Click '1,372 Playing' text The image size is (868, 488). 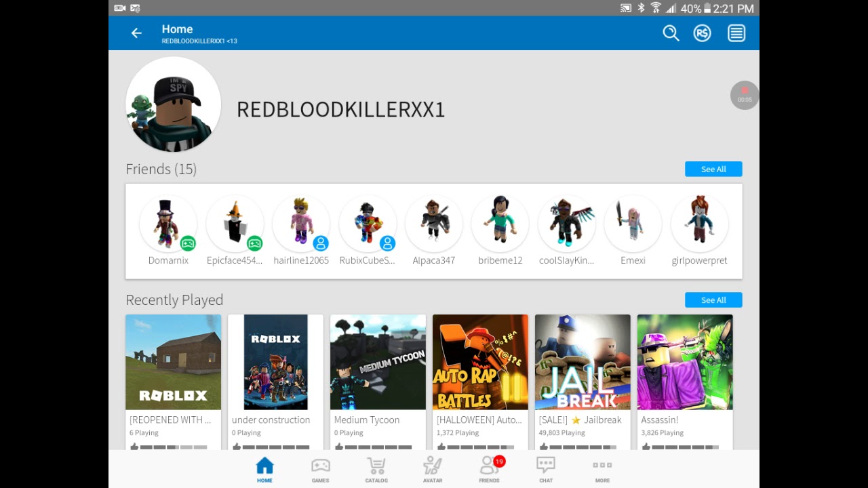pos(458,433)
